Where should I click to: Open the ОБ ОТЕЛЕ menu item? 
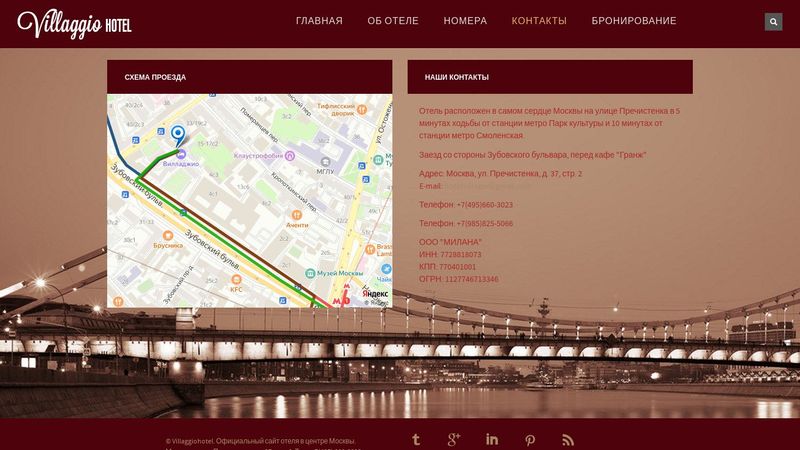pyautogui.click(x=393, y=21)
